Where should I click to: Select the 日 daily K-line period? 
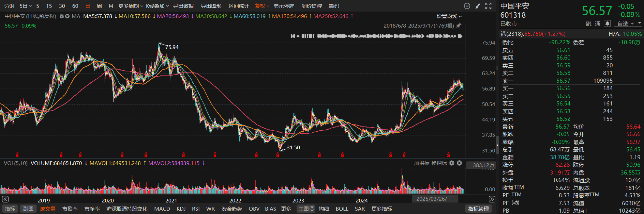pyautogui.click(x=88, y=6)
